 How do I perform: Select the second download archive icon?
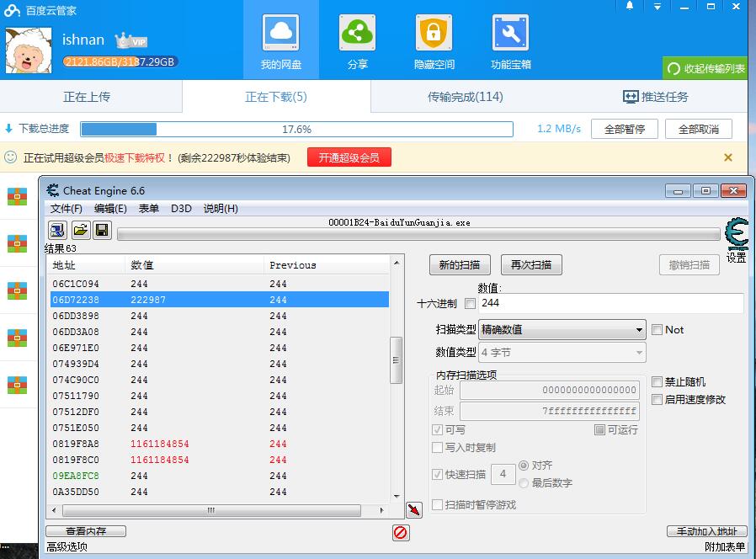coord(17,243)
